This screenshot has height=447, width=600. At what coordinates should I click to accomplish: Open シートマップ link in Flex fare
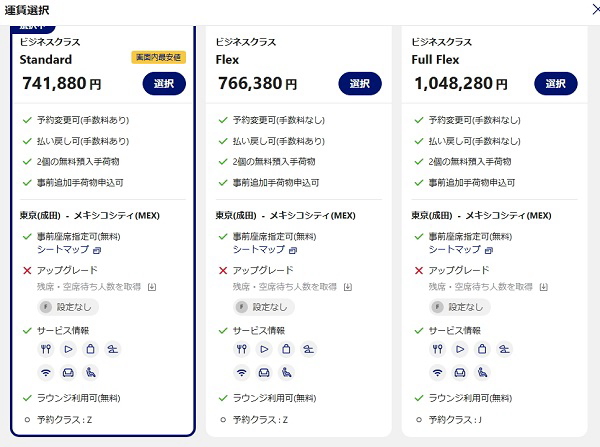coord(258,249)
